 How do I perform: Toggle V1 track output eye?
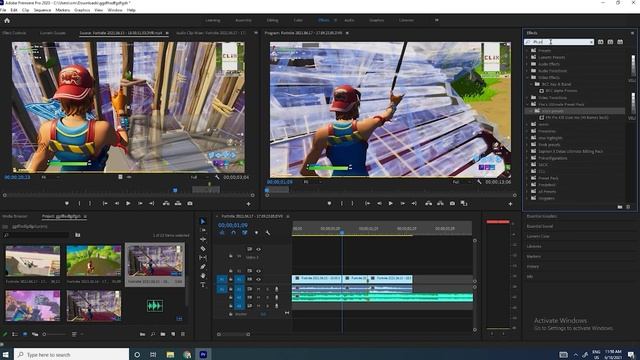coord(258,280)
